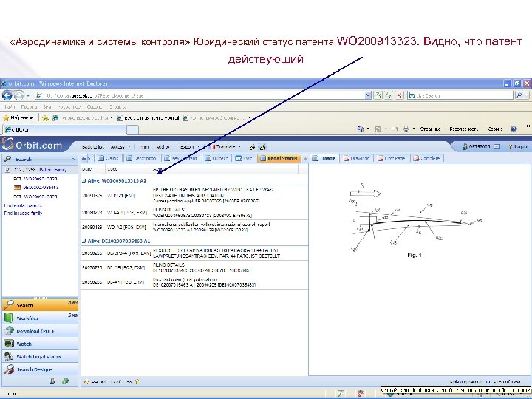Screen dimensions: 532x399
Task: Click the Live Search magnifier icon
Action: click(519, 95)
